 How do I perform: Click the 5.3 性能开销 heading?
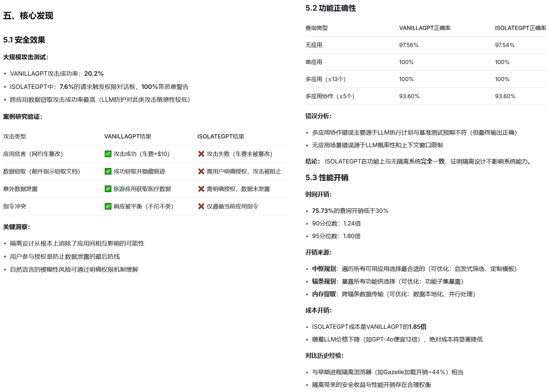click(328, 178)
